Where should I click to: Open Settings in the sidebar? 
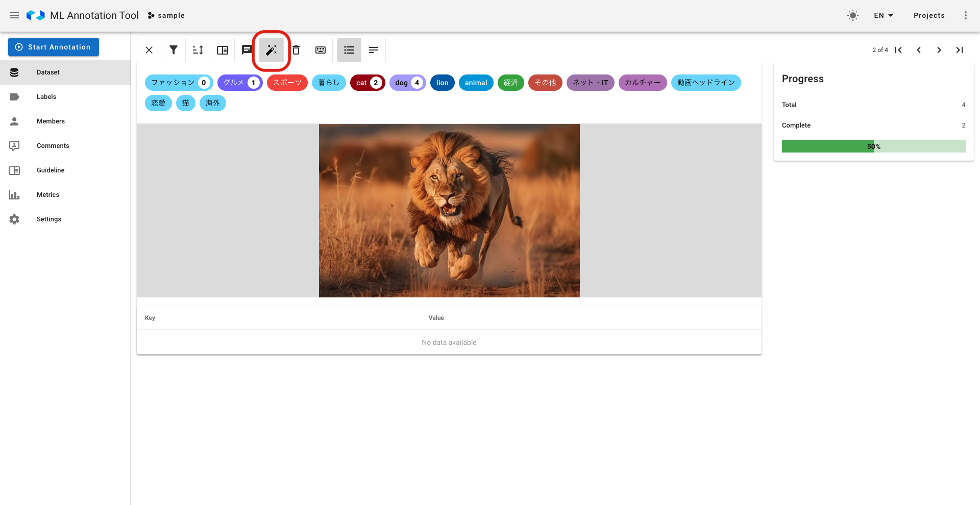[65, 219]
